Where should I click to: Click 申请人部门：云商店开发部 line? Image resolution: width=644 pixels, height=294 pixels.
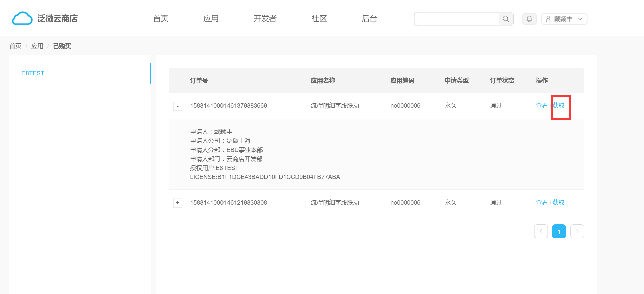tap(227, 159)
